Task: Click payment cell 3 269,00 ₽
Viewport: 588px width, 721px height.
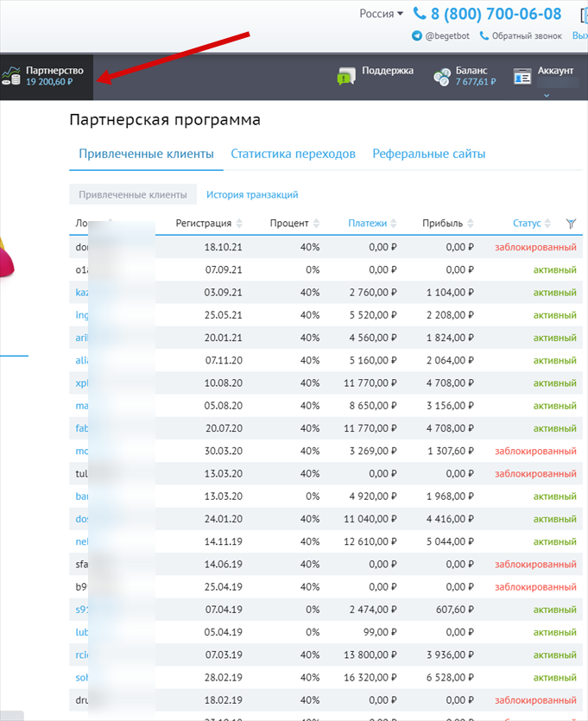Action: coord(373,451)
